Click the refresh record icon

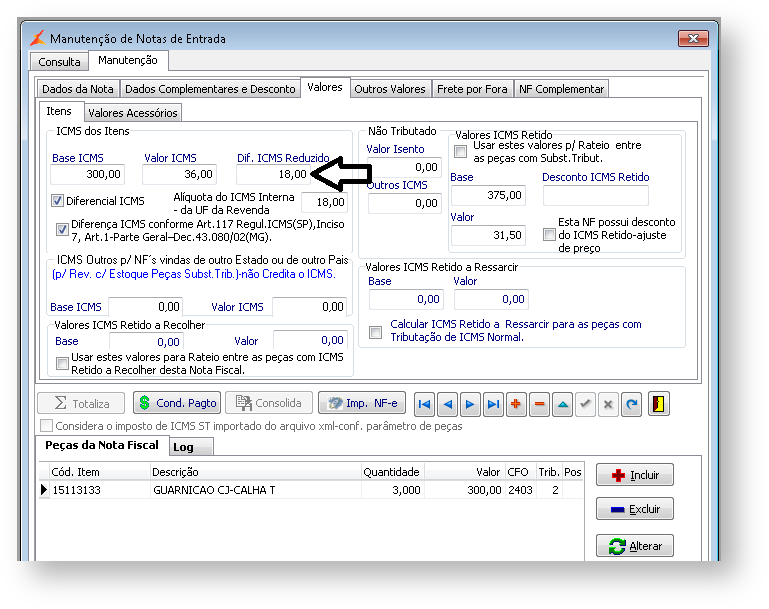tap(631, 404)
